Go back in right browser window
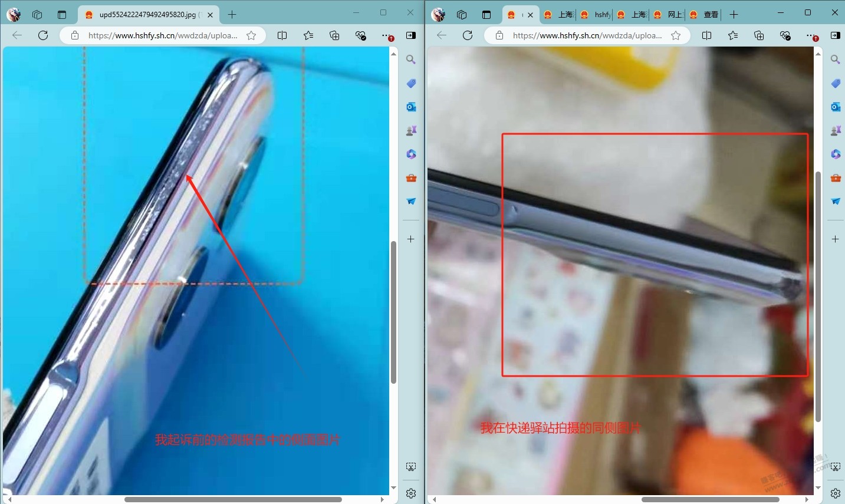 [x=442, y=35]
